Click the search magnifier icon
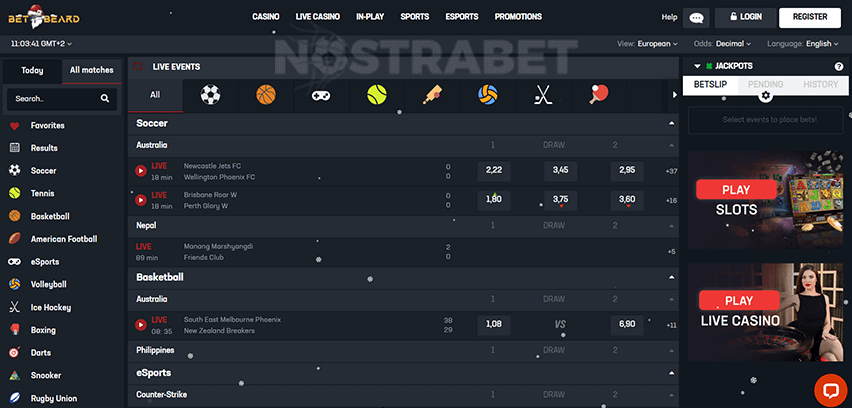The image size is (852, 408). [x=105, y=99]
